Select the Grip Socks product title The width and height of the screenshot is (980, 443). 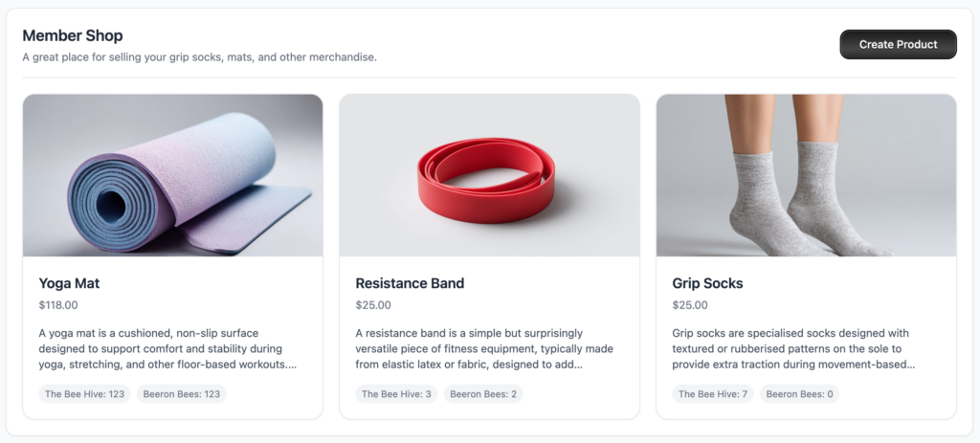point(707,283)
